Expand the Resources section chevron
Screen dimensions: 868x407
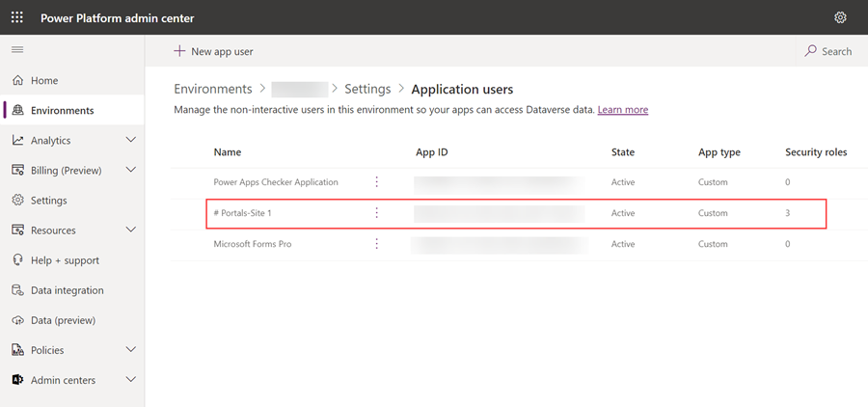[x=131, y=231]
